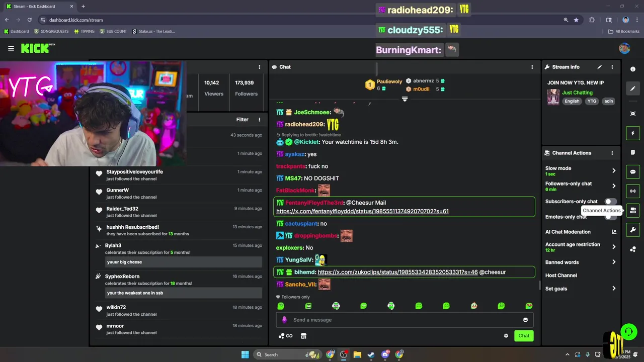Open the Stake.us bookmark
Image resolution: width=644 pixels, height=362 pixels.
coord(153,31)
